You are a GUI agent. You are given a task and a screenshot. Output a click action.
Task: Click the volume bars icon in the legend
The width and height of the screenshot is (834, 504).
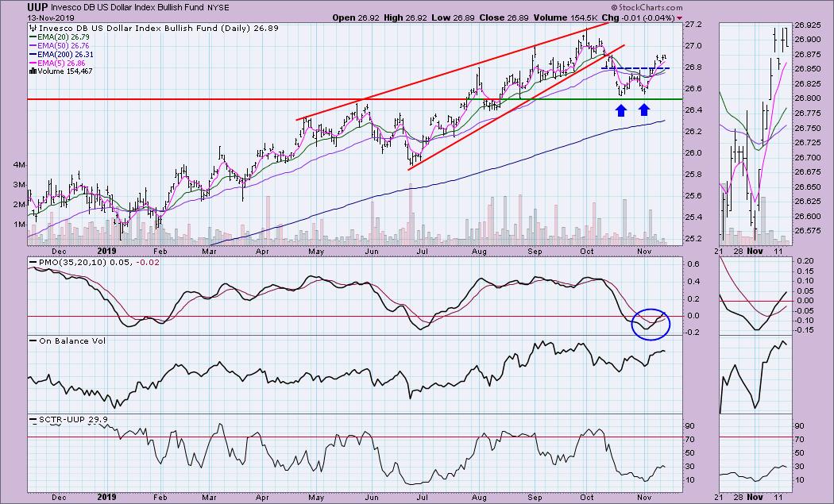pos(33,71)
